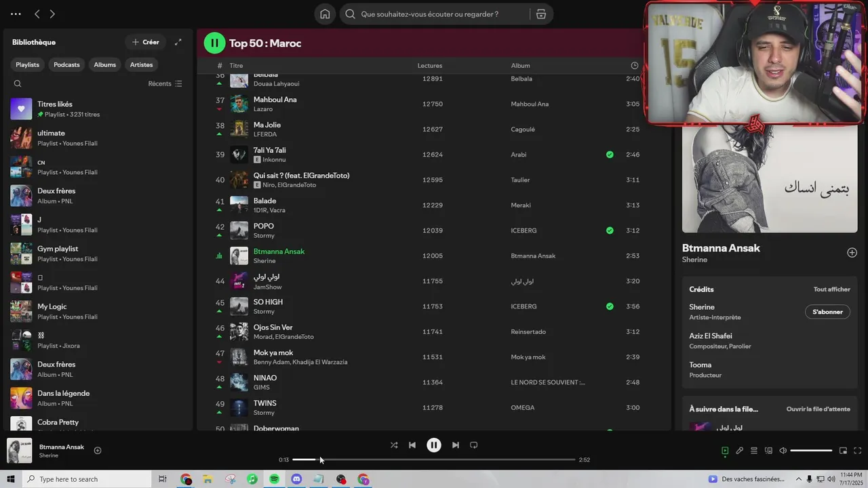
Task: Toggle saved checkmark for POPO
Action: [610, 230]
